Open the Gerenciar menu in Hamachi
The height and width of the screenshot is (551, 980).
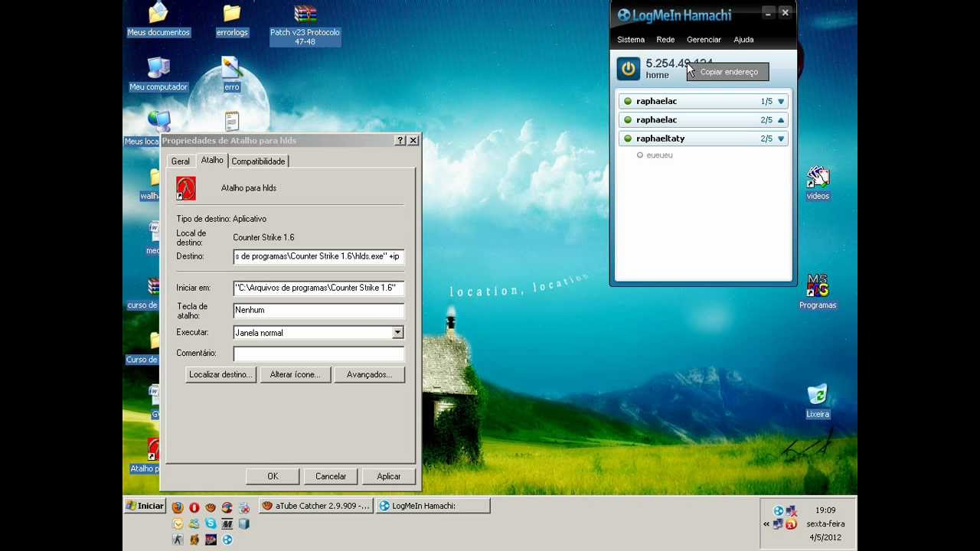click(704, 40)
